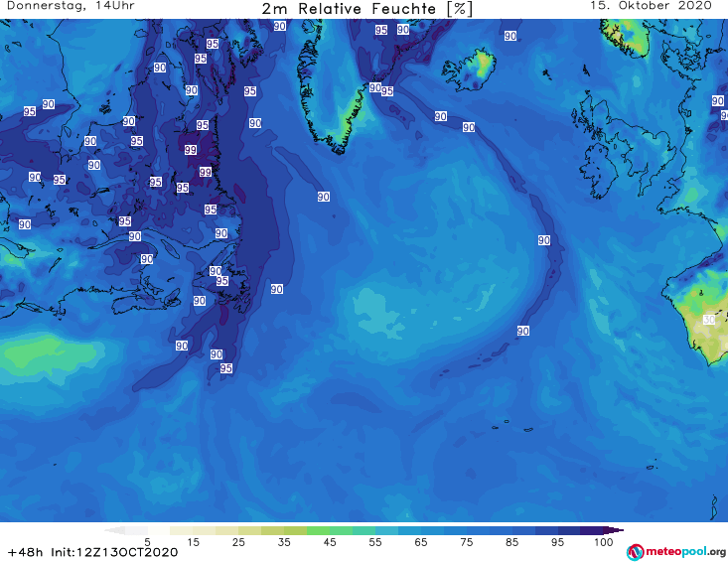Click the legend value "75"
Viewport: 728px width, 562px height.
coord(466,542)
